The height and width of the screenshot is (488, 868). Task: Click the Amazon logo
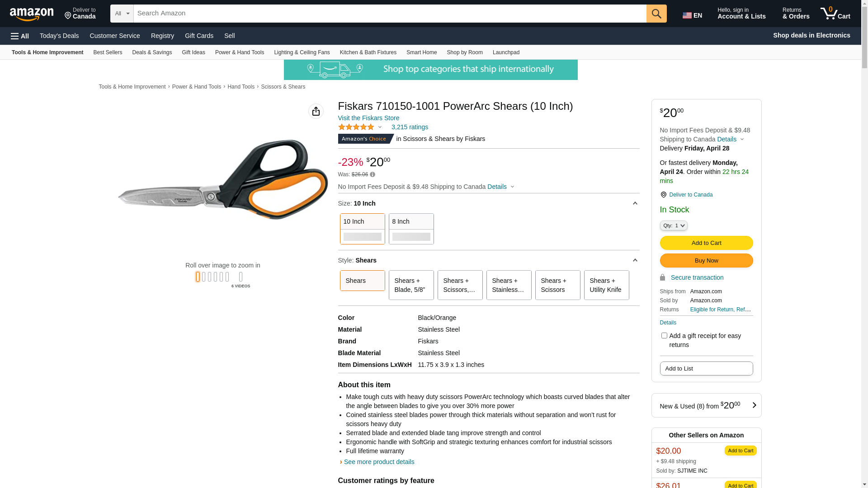(x=32, y=14)
